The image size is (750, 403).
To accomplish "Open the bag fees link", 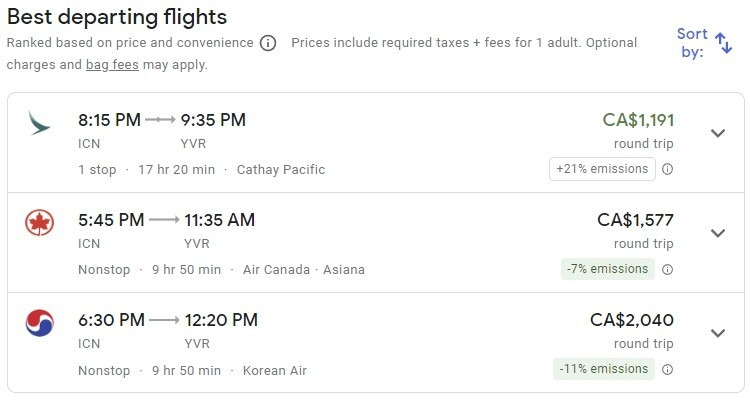I will click(x=112, y=65).
